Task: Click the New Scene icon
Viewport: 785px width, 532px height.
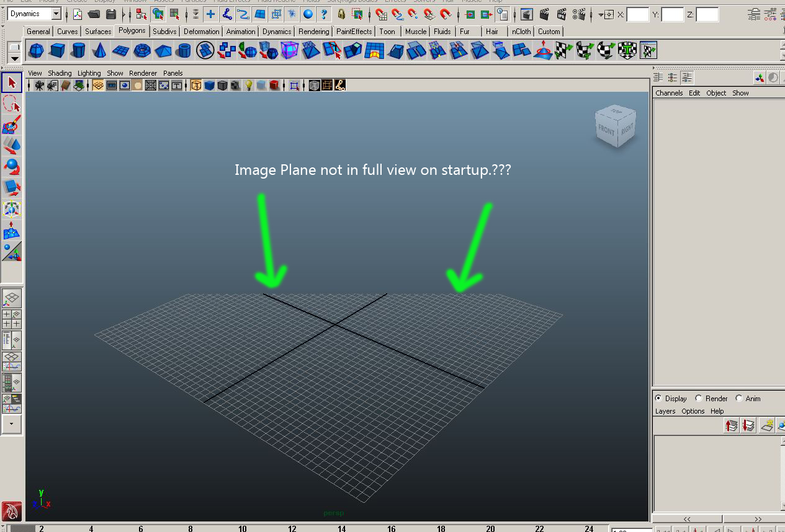Action: [x=78, y=14]
